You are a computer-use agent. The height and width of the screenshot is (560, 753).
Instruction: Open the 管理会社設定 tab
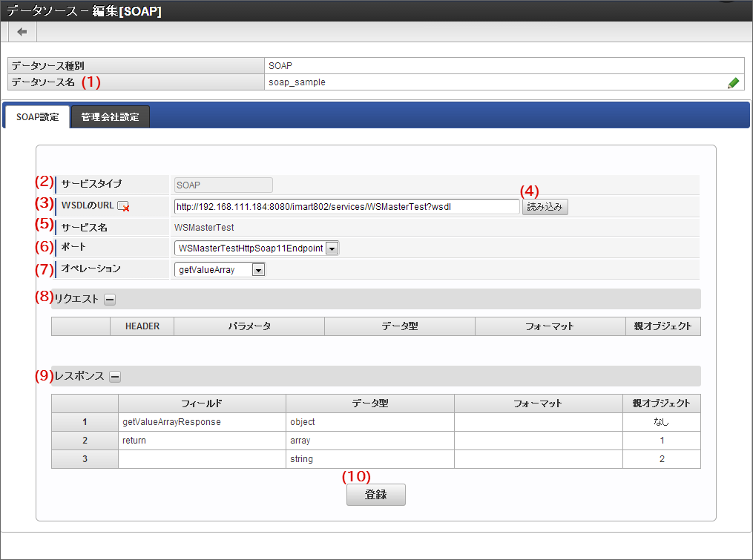coord(110,117)
